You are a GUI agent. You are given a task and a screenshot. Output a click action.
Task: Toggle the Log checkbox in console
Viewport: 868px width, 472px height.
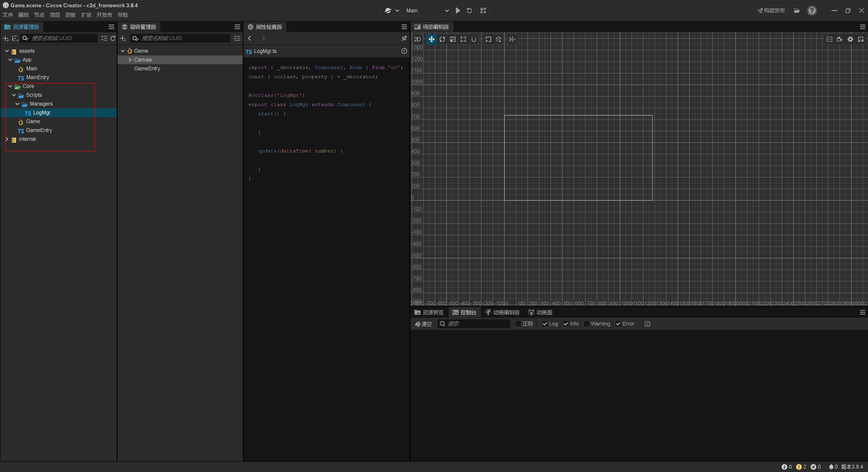[x=544, y=324]
